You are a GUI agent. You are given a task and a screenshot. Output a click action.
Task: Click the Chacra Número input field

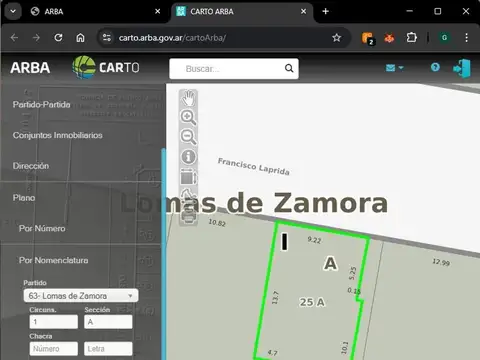[53, 349]
